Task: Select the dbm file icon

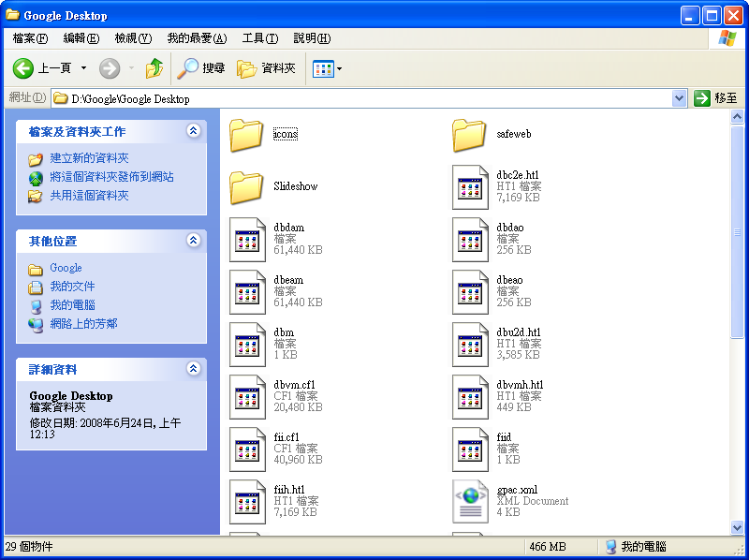Action: click(247, 345)
